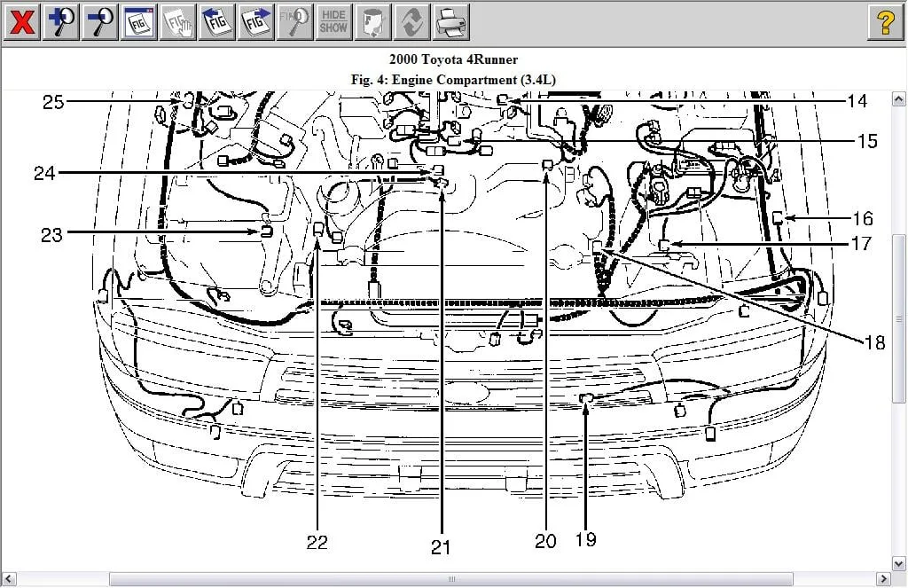Zoom out with the minus magnifier icon
908x588 pixels.
point(99,22)
